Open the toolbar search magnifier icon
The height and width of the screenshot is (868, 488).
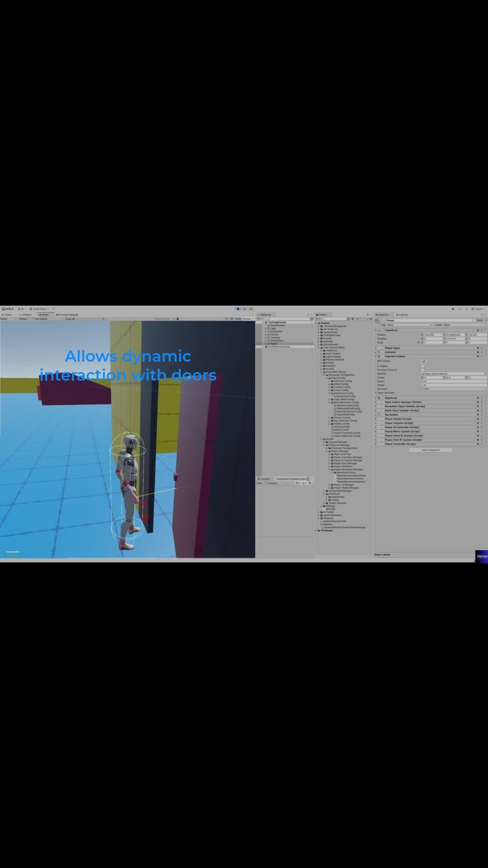[x=466, y=309]
